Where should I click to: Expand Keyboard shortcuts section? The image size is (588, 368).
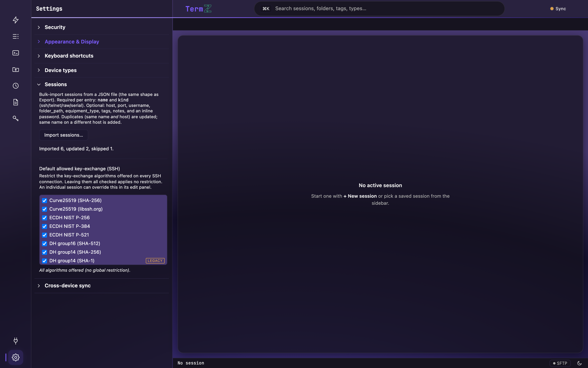tap(102, 56)
